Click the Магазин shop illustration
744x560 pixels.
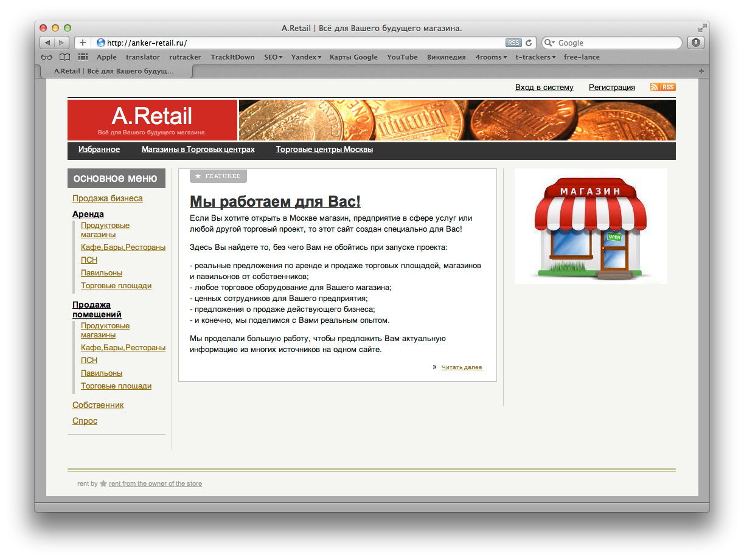[591, 226]
